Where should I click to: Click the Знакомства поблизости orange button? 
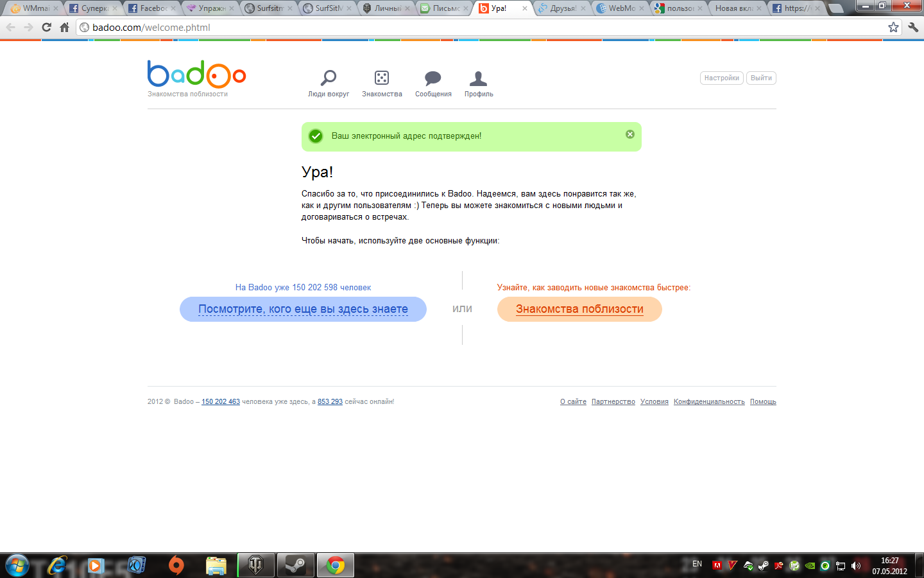click(579, 309)
